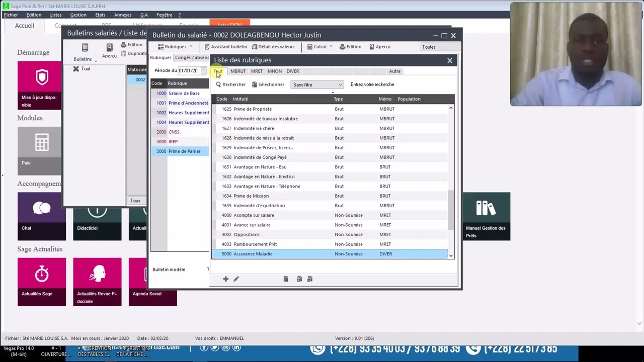Click the Edition printer icon in bulletin toolbar

[x=343, y=47]
